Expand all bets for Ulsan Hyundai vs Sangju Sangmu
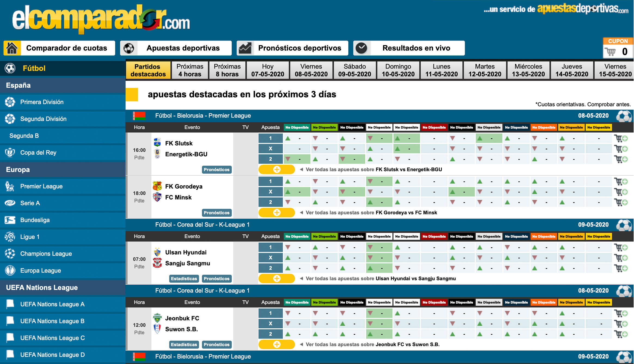634x364 pixels. pos(276,278)
